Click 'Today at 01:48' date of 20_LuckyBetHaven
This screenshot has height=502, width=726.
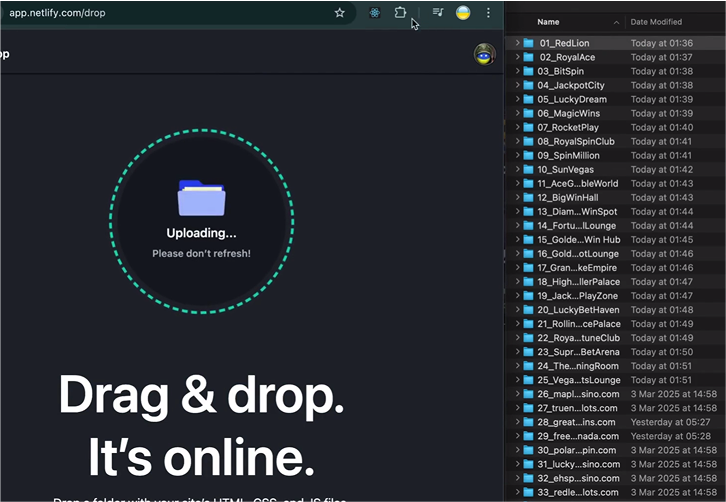[662, 310]
